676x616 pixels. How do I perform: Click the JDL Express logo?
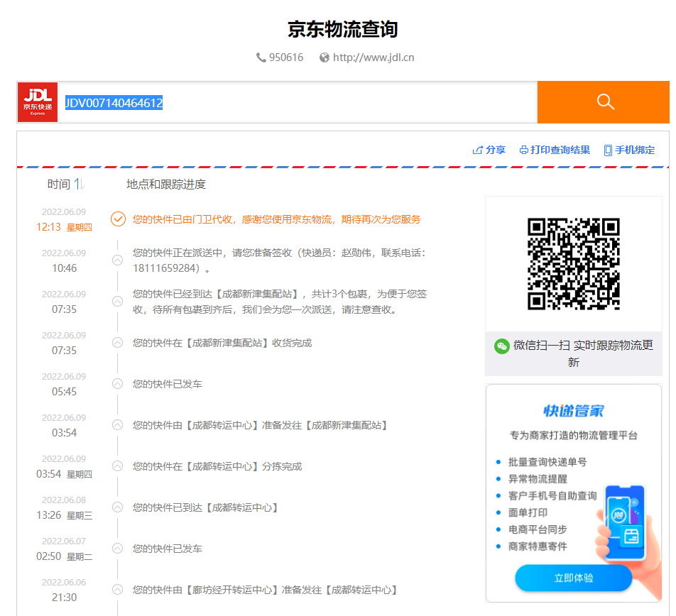coord(38,102)
